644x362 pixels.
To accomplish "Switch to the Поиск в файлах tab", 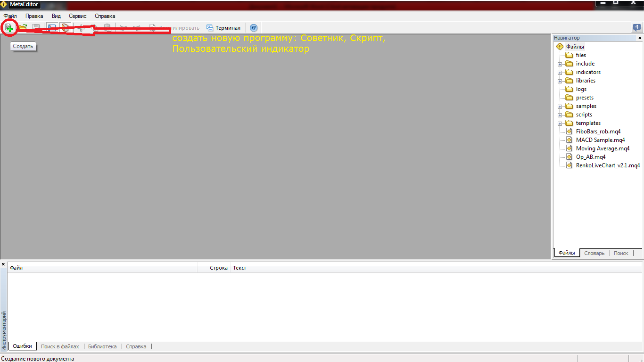I will tap(60, 346).
